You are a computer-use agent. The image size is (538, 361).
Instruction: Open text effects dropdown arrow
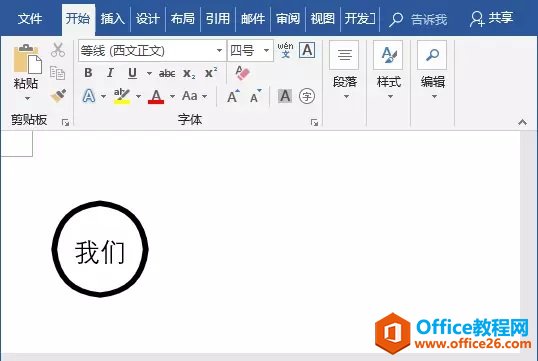pos(104,96)
